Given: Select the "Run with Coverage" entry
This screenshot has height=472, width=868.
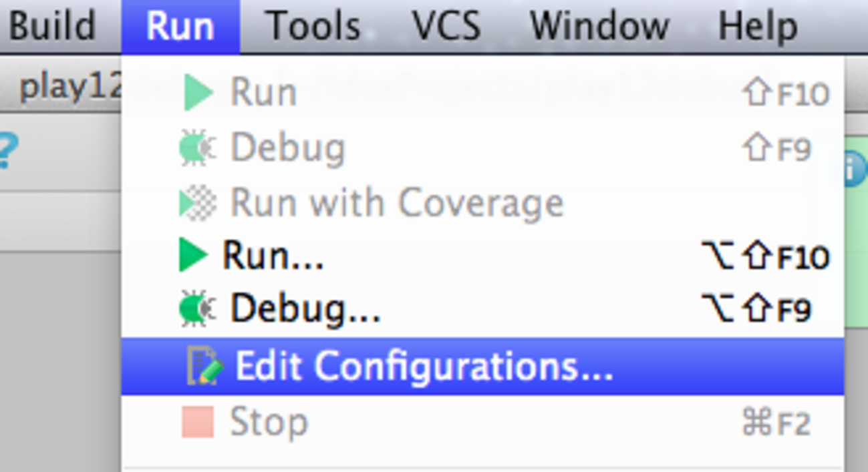Looking at the screenshot, I should (x=397, y=203).
